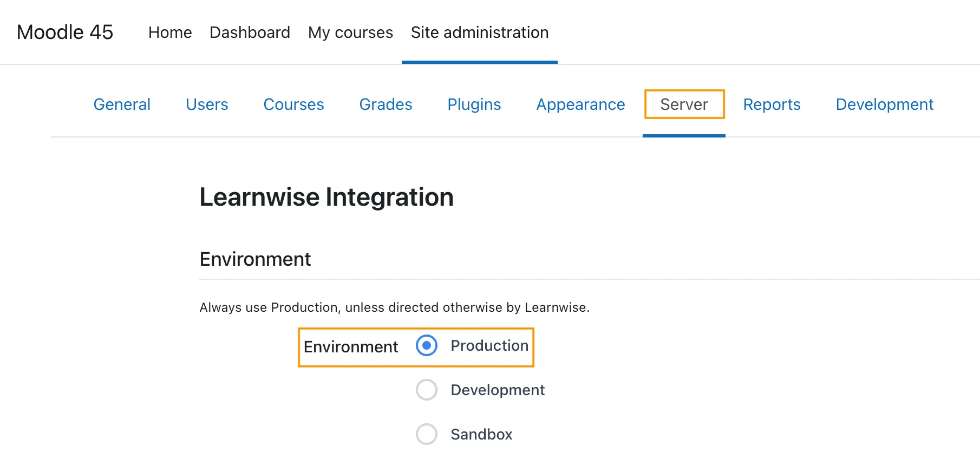Go to Home in top navigation
The height and width of the screenshot is (459, 980).
coord(170,32)
